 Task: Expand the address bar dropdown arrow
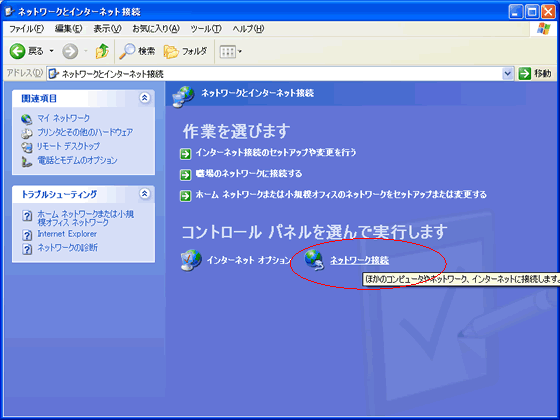pos(507,74)
